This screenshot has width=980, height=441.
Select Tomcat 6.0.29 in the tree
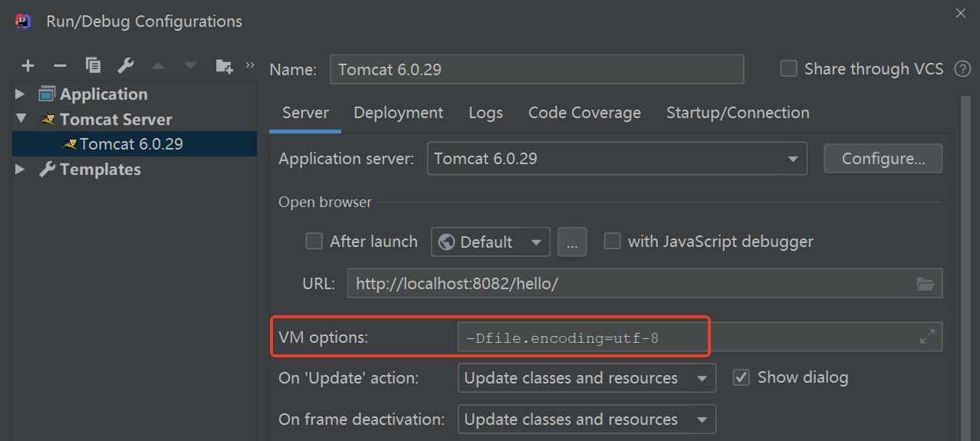pos(130,144)
